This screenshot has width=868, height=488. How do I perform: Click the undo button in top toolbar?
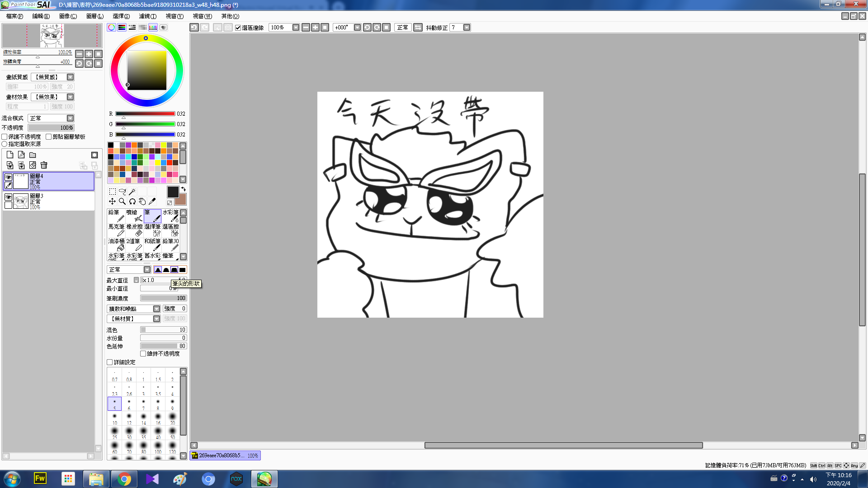(x=194, y=28)
